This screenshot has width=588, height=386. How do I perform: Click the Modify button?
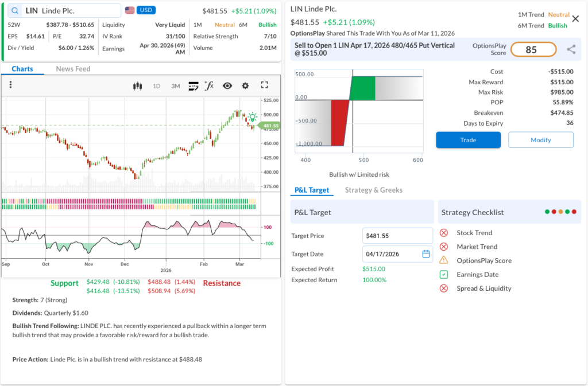click(x=540, y=140)
